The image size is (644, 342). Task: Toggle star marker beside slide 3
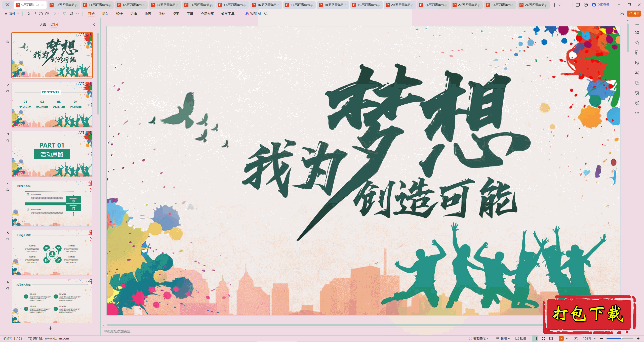(x=8, y=140)
